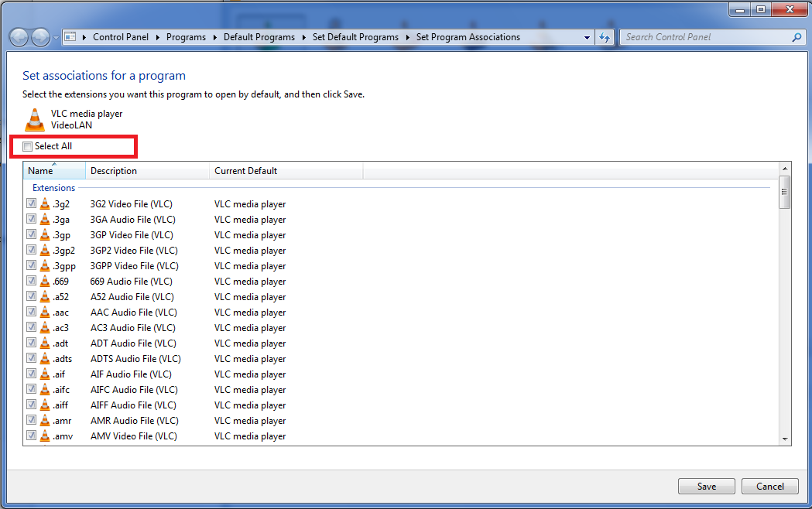Viewport: 812px width, 509px height.
Task: Click the VLC cone icon beside .adt
Action: pos(45,343)
